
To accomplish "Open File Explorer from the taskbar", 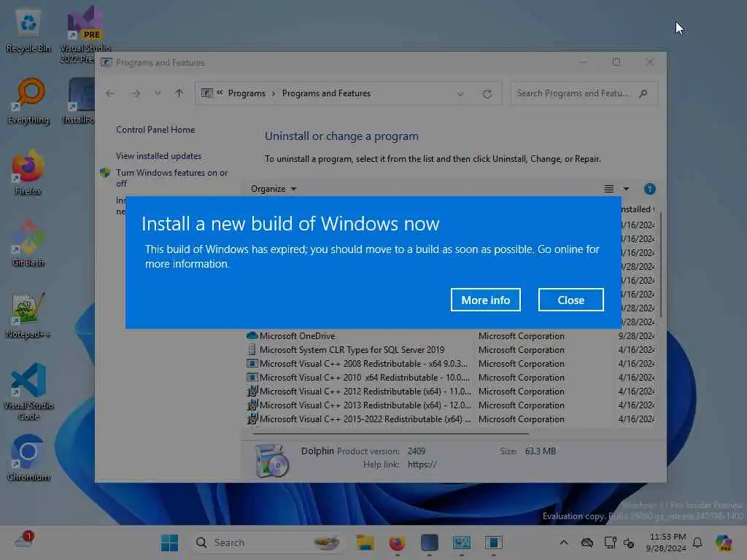I will (x=365, y=542).
